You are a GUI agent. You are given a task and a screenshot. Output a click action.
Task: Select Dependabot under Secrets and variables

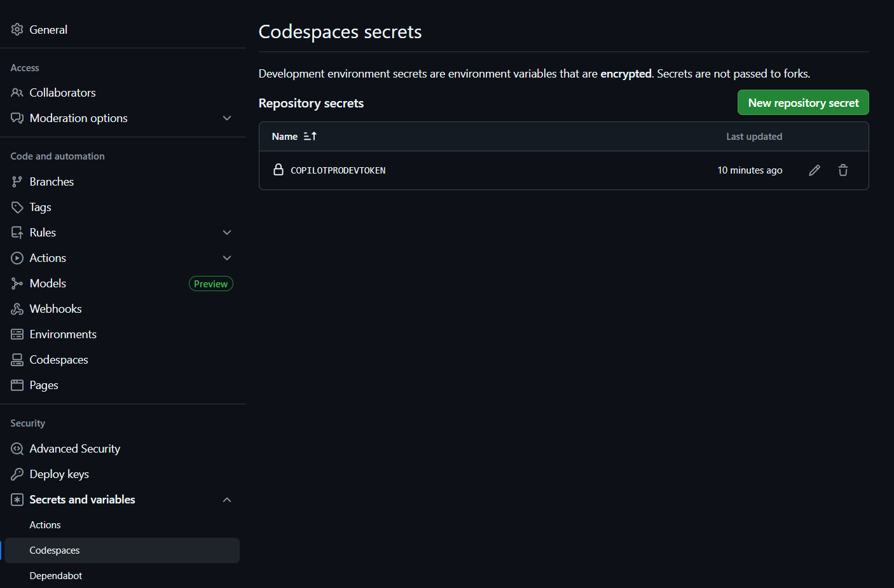pyautogui.click(x=55, y=575)
